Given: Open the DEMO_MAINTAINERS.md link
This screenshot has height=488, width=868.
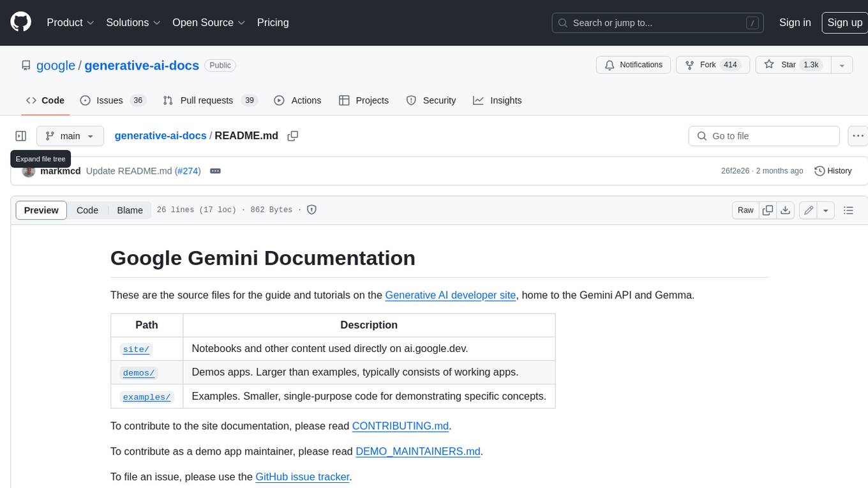Looking at the screenshot, I should [418, 452].
